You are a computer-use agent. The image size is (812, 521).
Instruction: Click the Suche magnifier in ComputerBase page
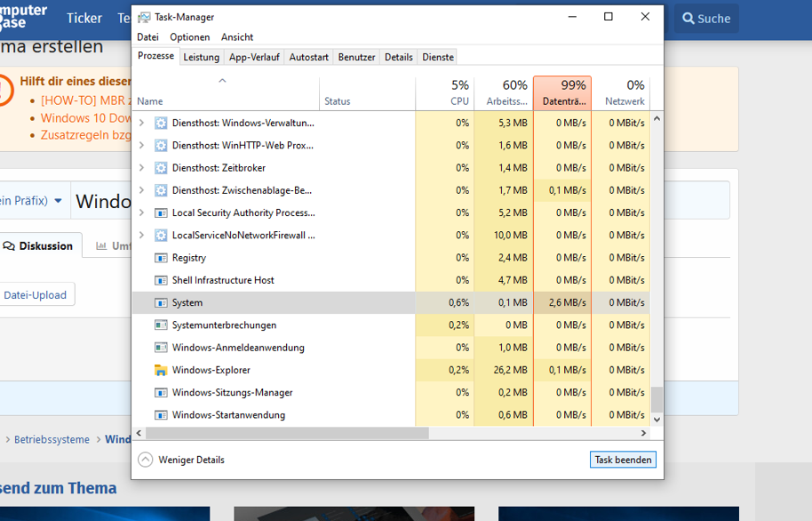(689, 19)
